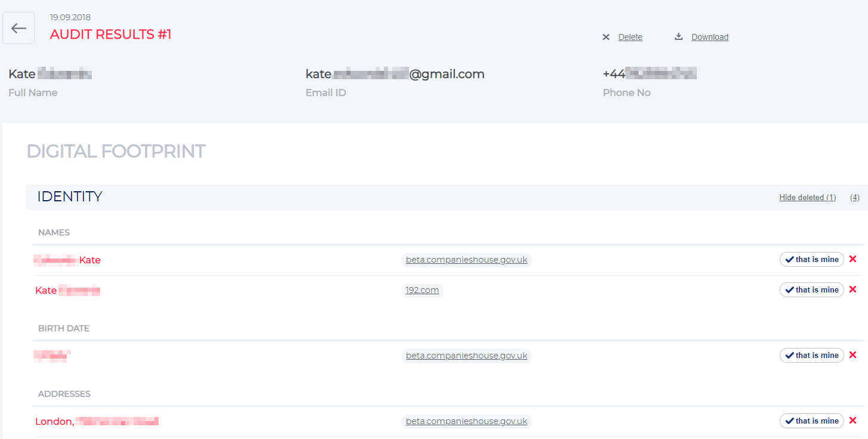
Task: Open companieshouse link in birth date row
Action: tap(466, 356)
